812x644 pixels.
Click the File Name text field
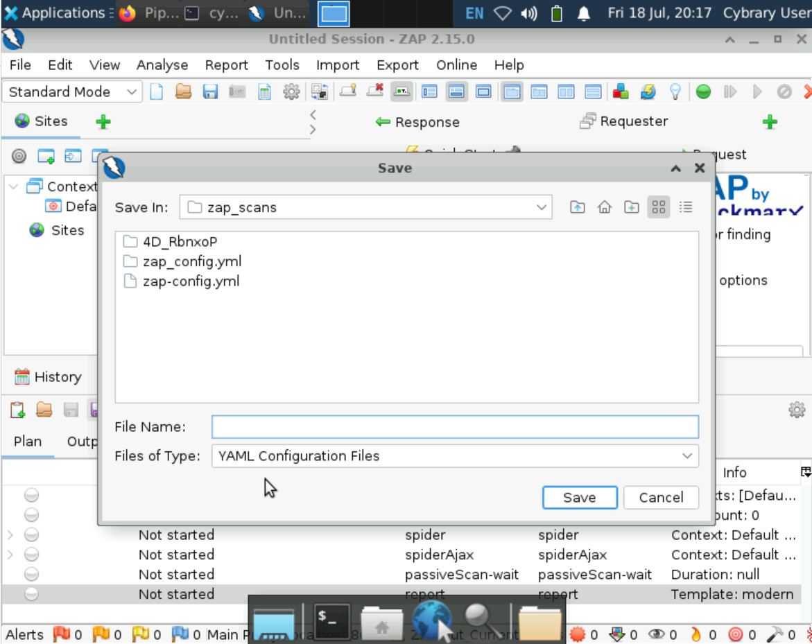[454, 427]
